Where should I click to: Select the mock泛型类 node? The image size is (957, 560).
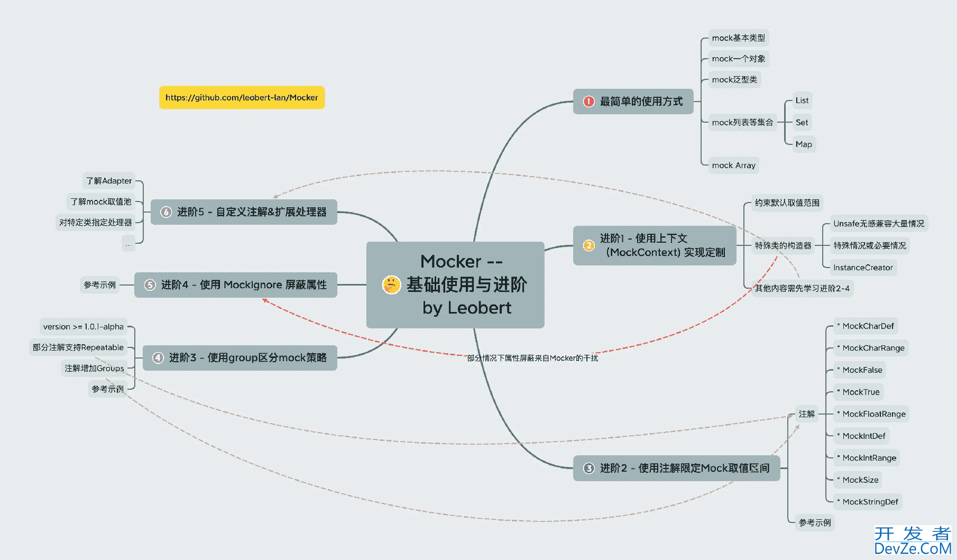(734, 79)
